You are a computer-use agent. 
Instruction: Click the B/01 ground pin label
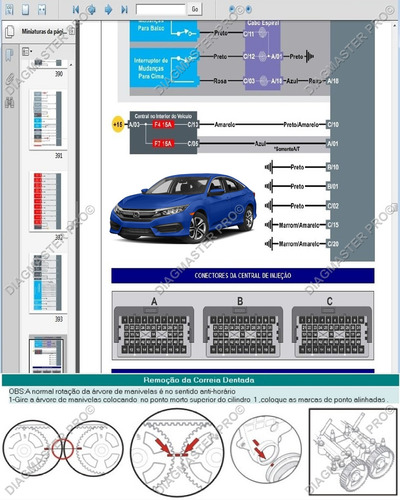click(x=333, y=186)
